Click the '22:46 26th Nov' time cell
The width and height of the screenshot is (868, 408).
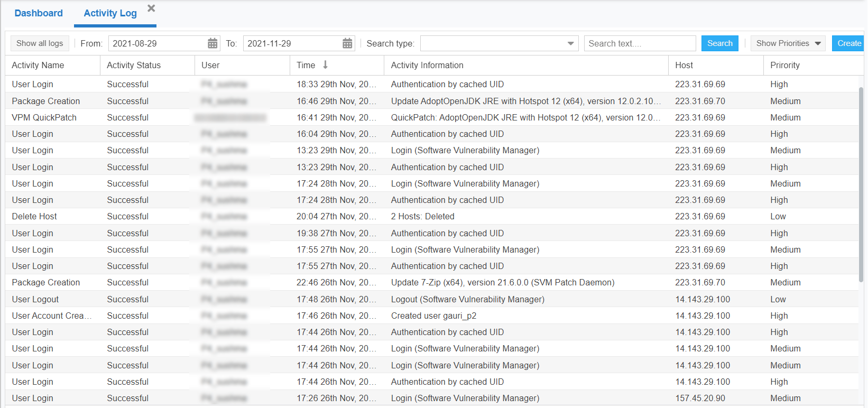[x=337, y=282]
